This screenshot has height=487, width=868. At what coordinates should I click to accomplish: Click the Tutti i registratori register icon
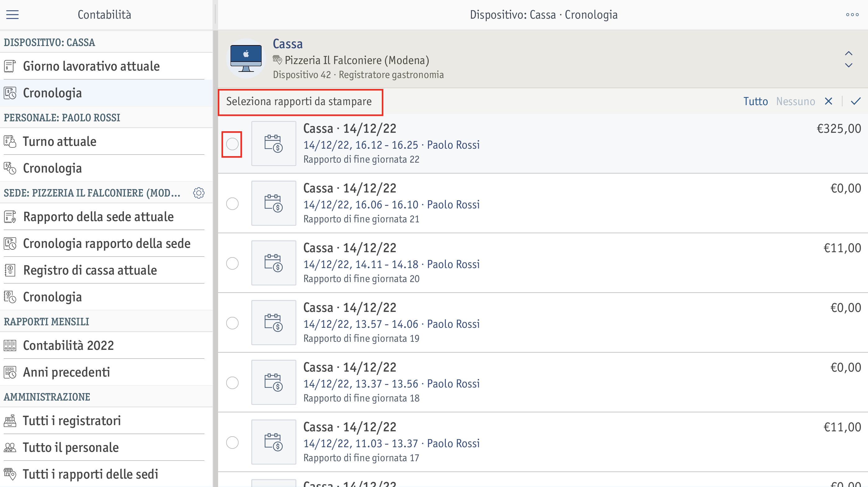10,420
